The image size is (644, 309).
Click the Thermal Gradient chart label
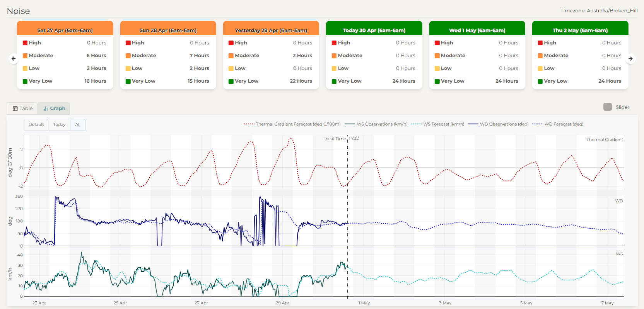click(x=605, y=139)
